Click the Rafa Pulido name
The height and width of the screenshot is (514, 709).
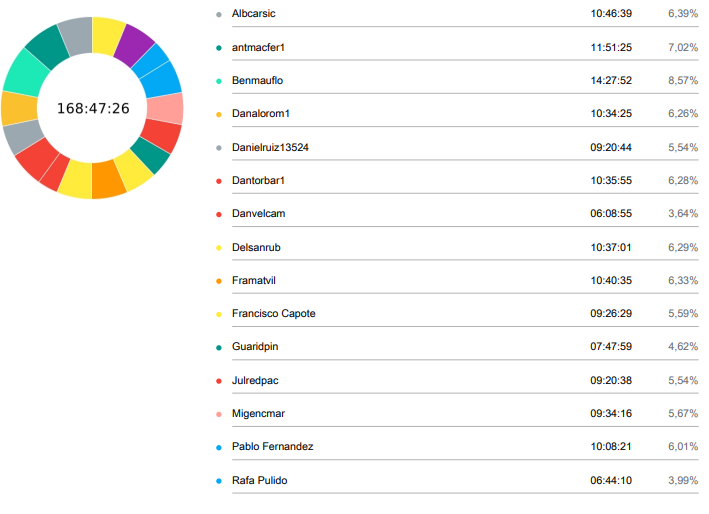(259, 480)
